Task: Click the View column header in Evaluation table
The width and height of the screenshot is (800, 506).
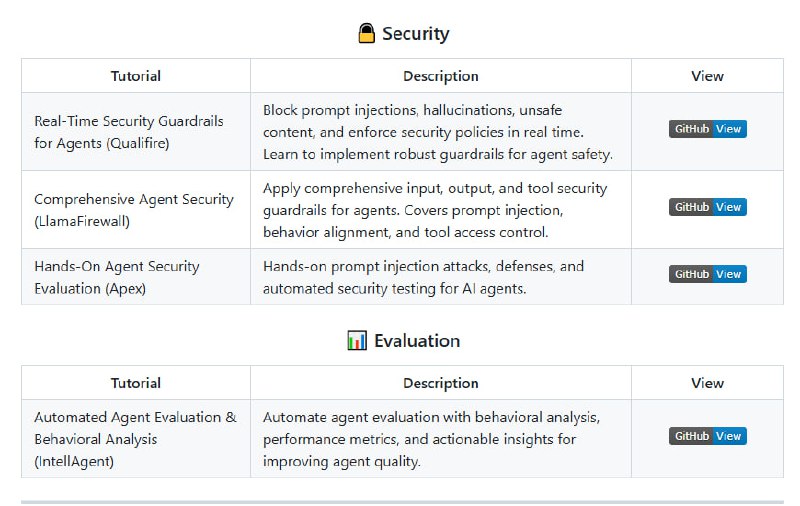Action: pos(707,383)
